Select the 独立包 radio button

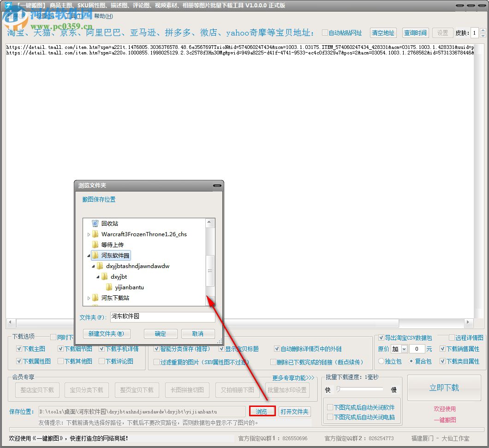coord(381,361)
